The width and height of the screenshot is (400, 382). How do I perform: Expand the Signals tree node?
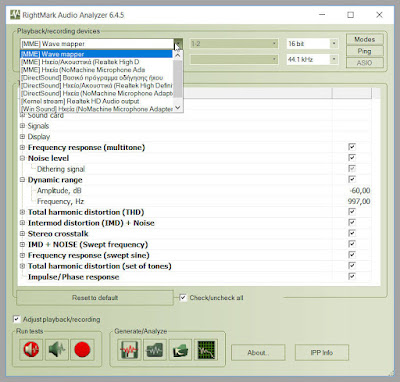click(x=22, y=126)
